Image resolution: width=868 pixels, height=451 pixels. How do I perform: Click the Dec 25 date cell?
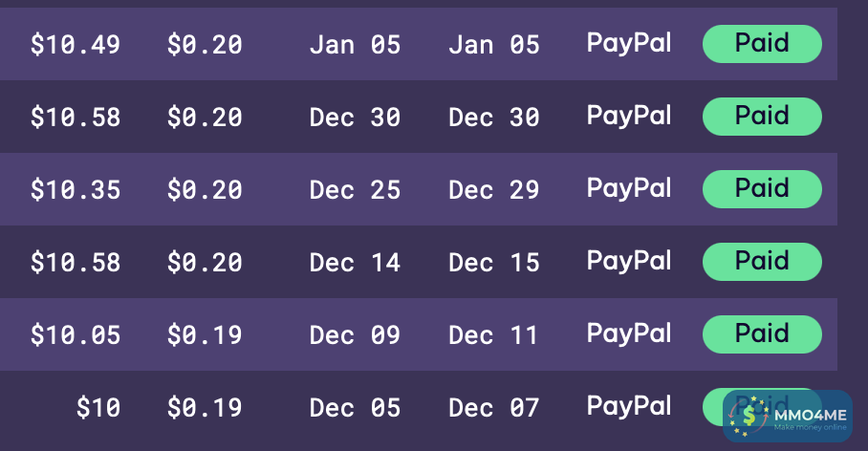pos(355,189)
